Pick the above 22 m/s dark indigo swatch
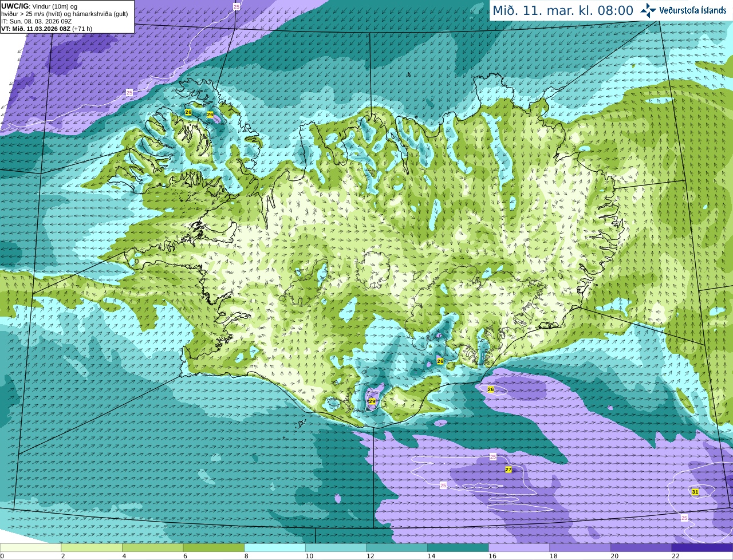 tap(702, 547)
